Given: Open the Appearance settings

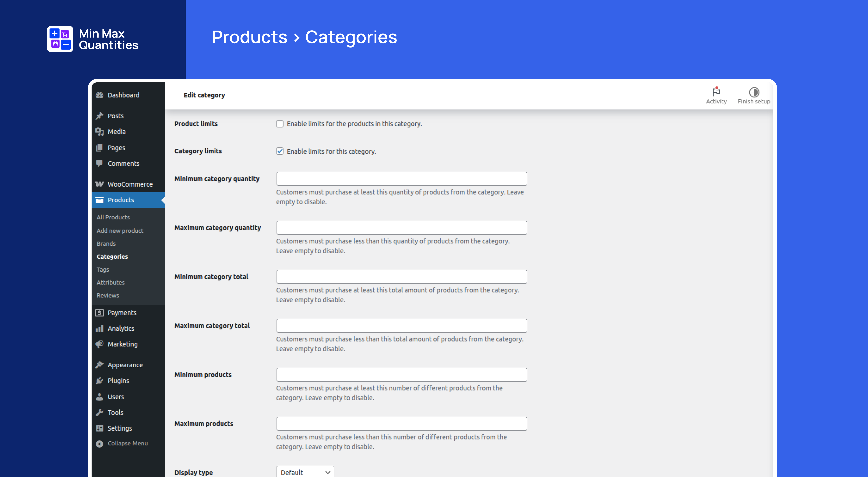Looking at the screenshot, I should (x=125, y=364).
